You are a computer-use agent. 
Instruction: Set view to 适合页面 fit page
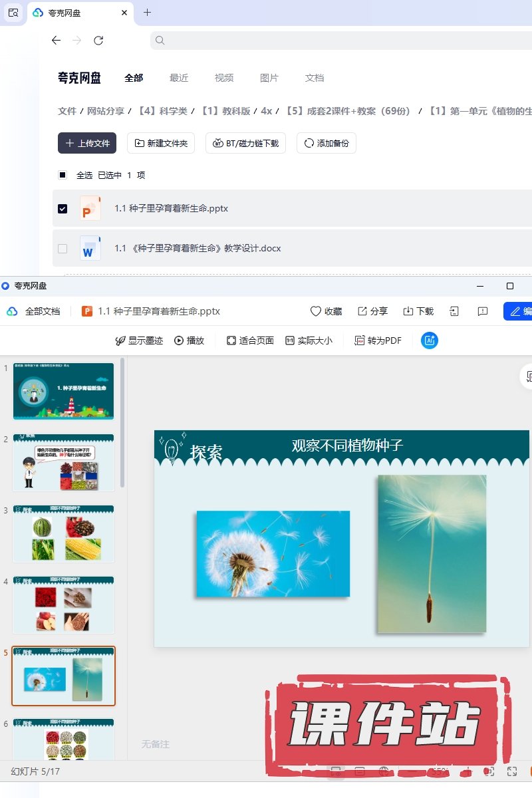click(250, 340)
